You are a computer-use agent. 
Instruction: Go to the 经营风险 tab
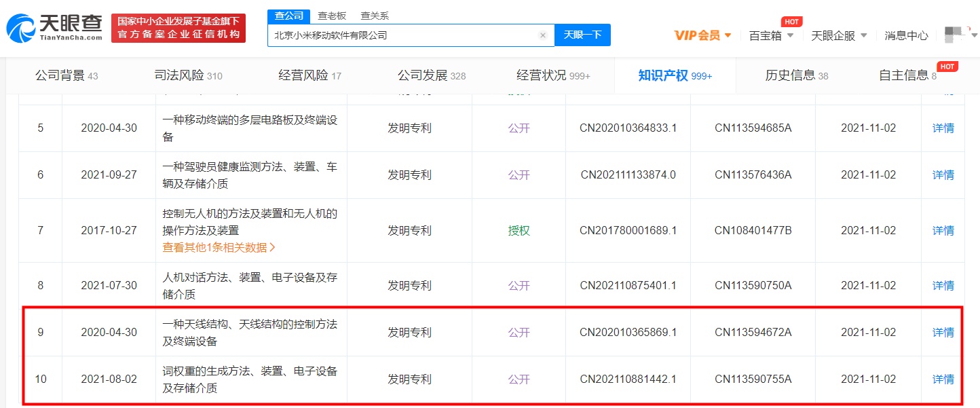309,75
